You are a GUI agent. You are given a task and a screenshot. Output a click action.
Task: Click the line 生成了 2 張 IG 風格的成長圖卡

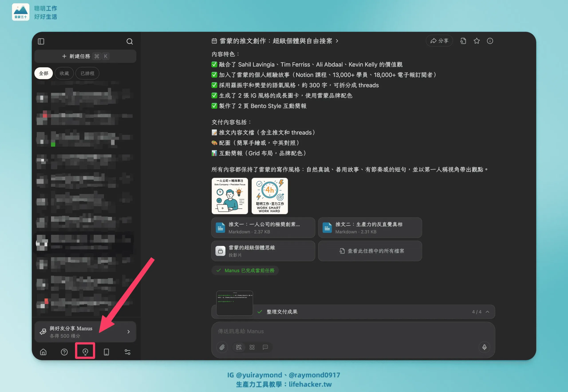(282, 95)
